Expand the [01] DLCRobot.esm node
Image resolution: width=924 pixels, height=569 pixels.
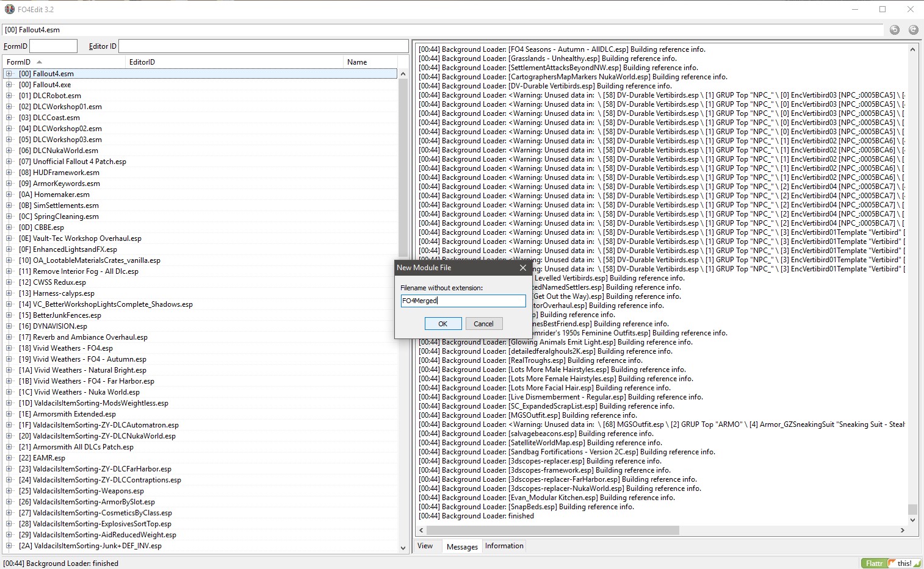coord(9,96)
